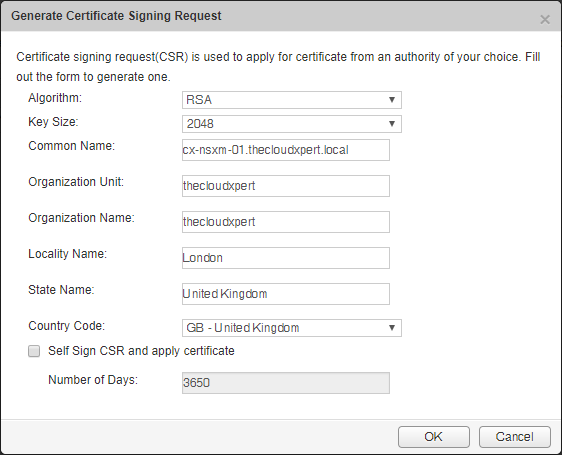Click the State Name field
Screen dimensions: 562x455
286,294
